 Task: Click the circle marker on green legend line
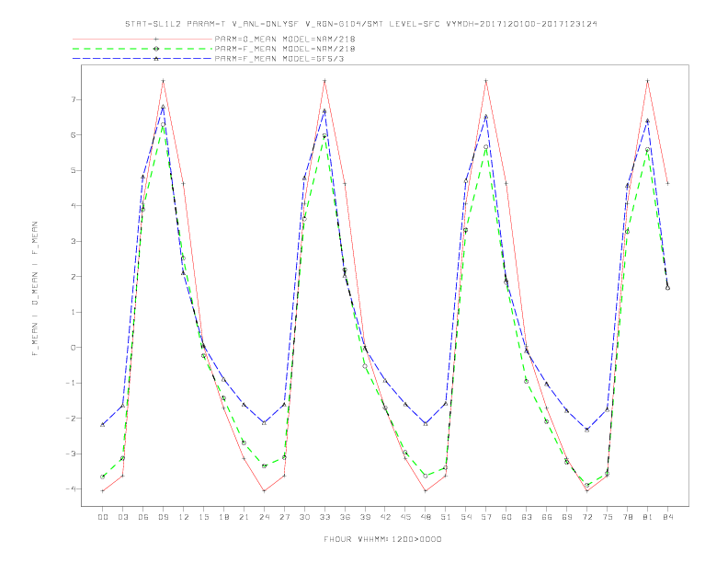[156, 49]
